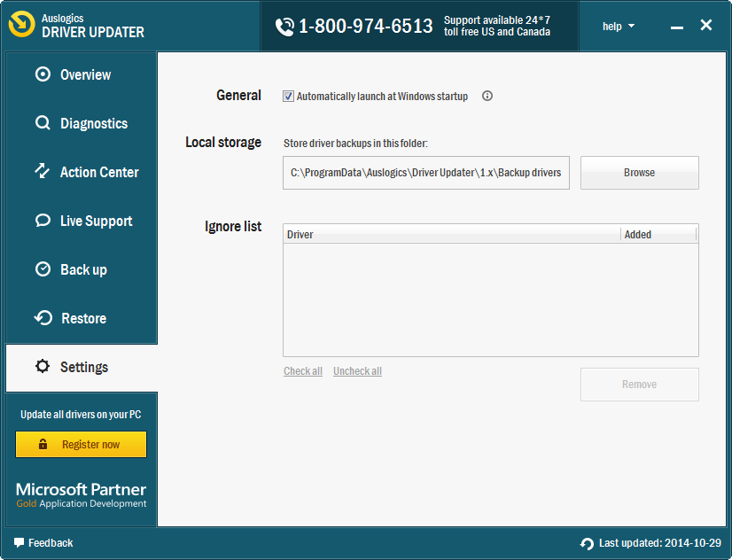Viewport: 732px width, 560px height.
Task: Switch to the Diagnostics section
Action: tap(82, 123)
